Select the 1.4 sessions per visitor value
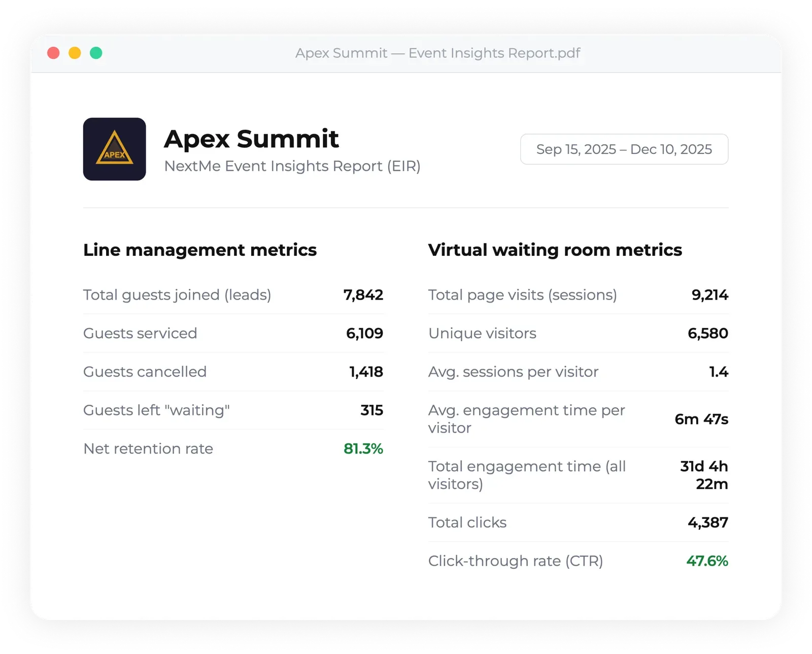Viewport: 812px width, 654px height. click(719, 372)
